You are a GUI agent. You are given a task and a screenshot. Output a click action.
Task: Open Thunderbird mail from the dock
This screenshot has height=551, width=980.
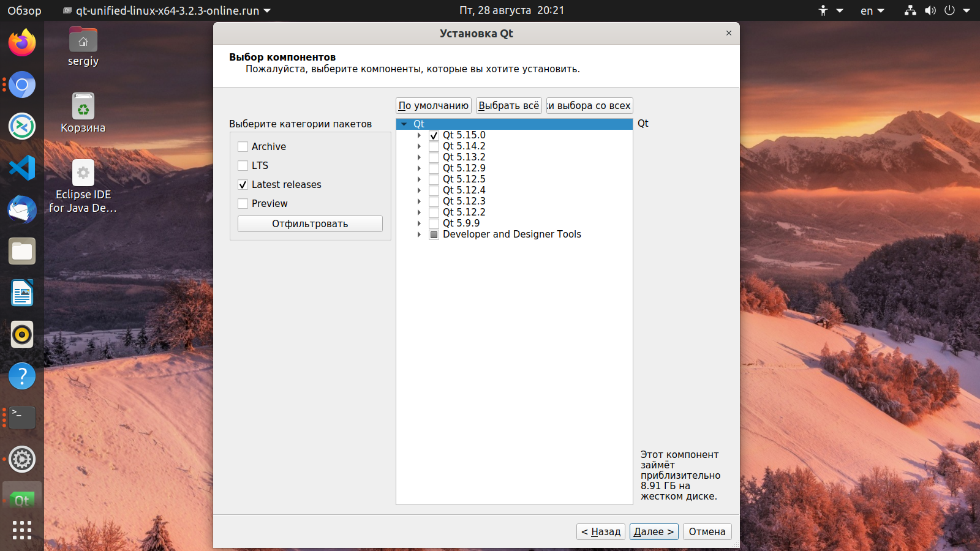point(22,209)
